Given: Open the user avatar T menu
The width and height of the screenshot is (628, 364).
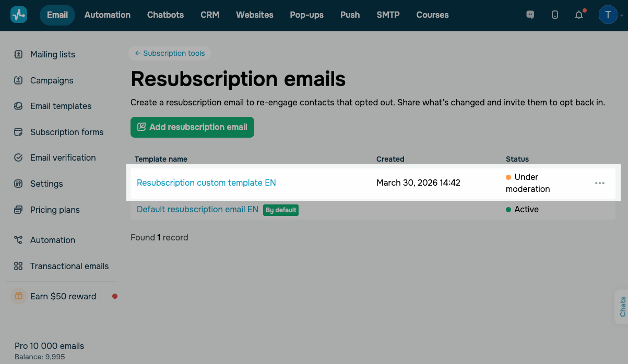Looking at the screenshot, I should (608, 15).
